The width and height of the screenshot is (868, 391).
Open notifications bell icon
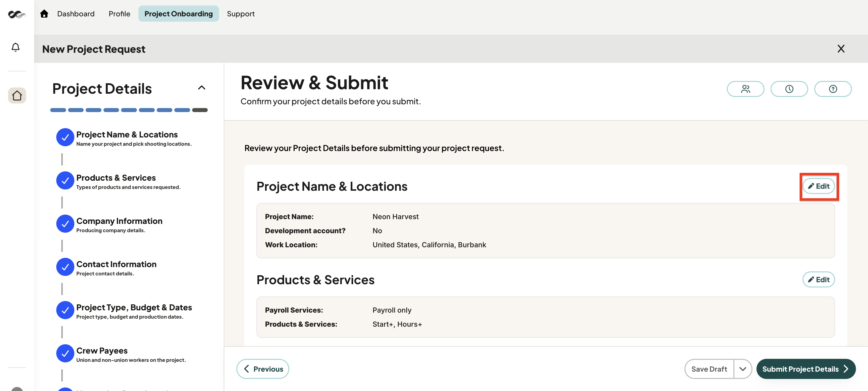pyautogui.click(x=16, y=47)
